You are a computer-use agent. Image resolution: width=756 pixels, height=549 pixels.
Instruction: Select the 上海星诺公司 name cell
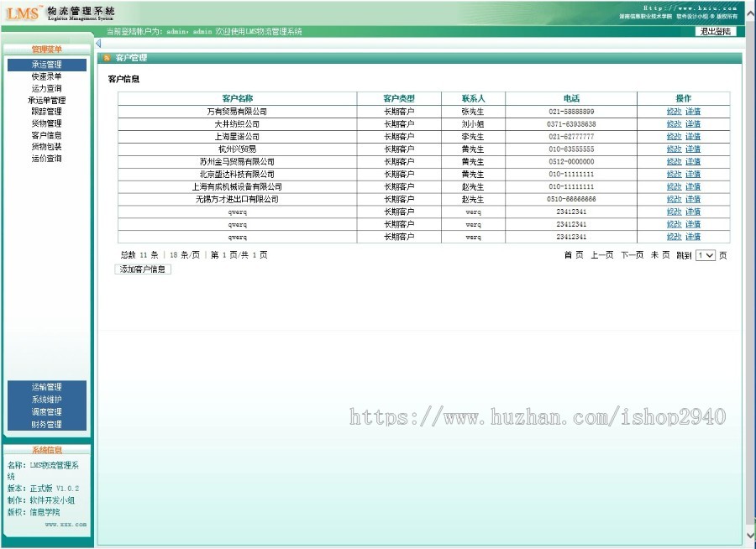click(237, 136)
